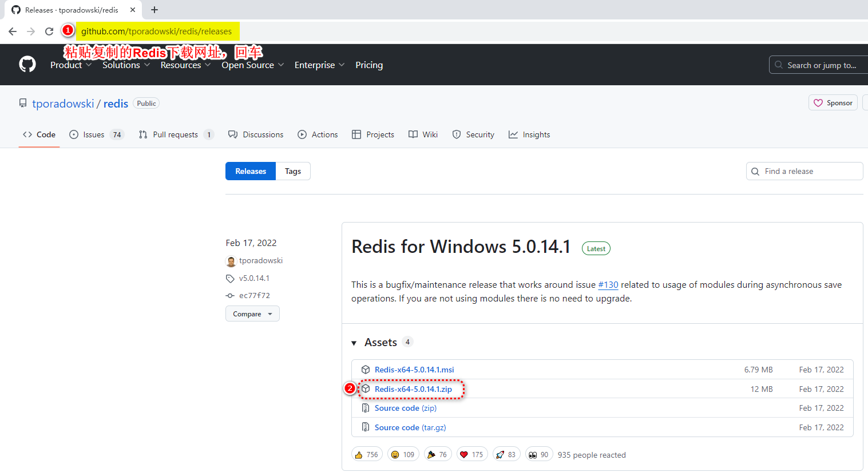Click the eyes reaction 90

[x=539, y=455]
